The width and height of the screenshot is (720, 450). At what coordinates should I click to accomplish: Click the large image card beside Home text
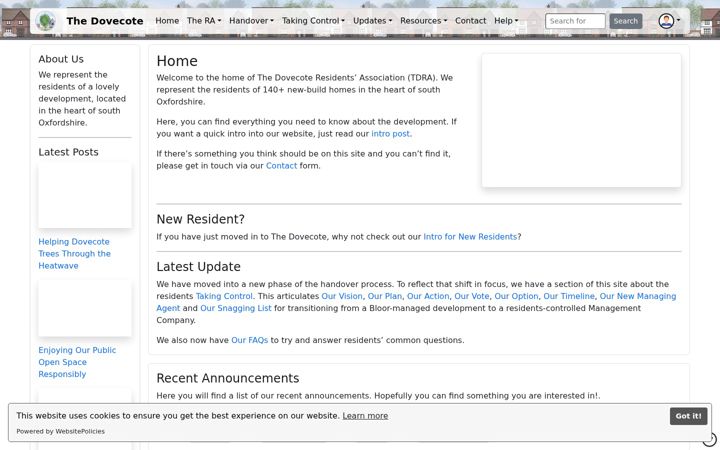pos(581,120)
